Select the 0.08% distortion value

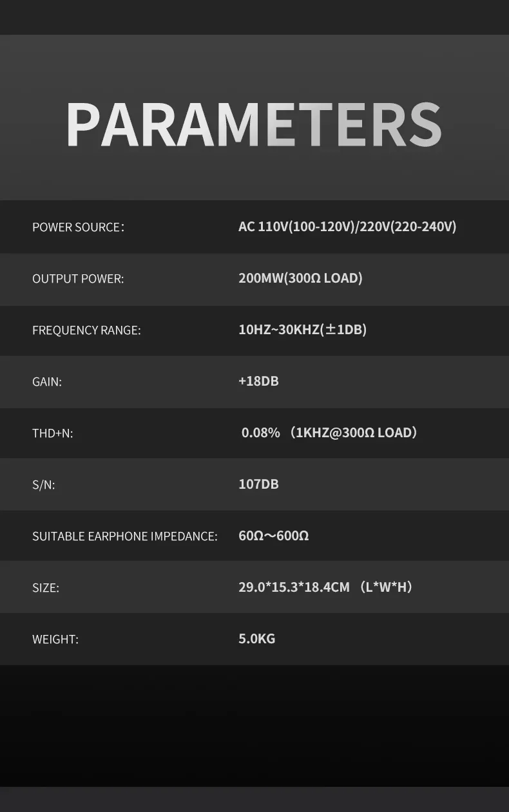(x=261, y=433)
